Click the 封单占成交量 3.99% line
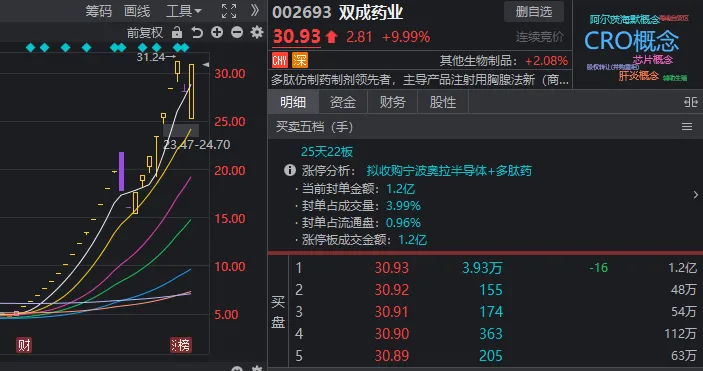 tap(358, 206)
